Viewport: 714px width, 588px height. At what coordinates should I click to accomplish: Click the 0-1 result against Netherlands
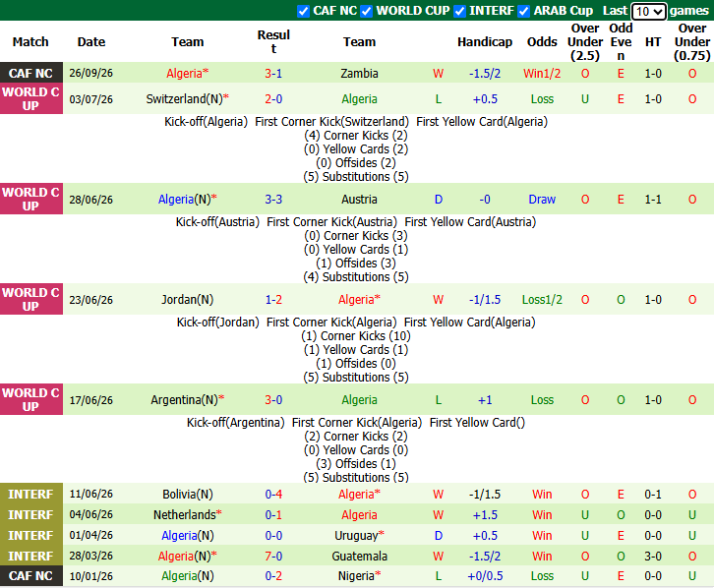273,514
